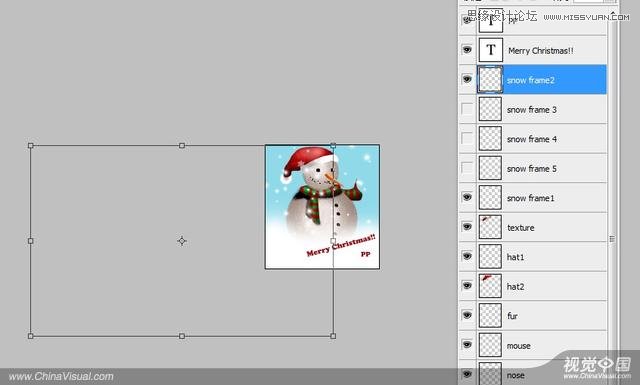This screenshot has width=640, height=385.
Task: Click the bottom-right transform corner handle
Action: (333, 336)
